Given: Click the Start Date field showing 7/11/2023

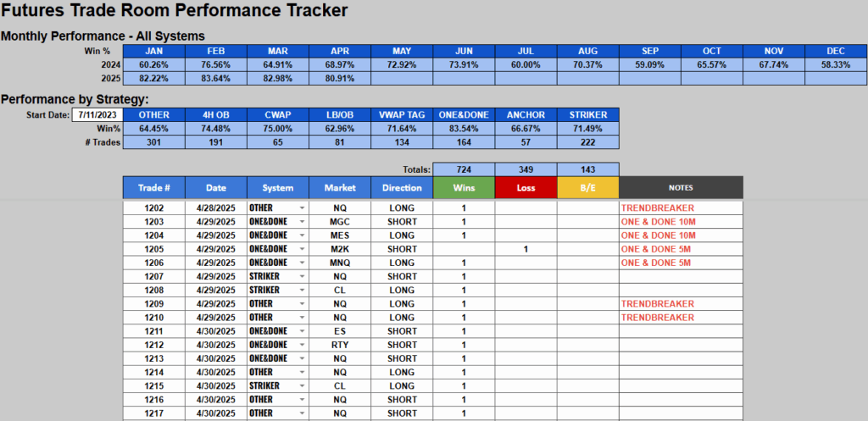Looking at the screenshot, I should point(96,114).
